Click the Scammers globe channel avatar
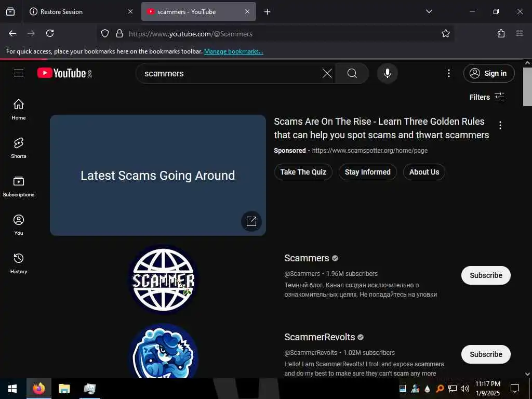This screenshot has height=399, width=532. coord(163,280)
